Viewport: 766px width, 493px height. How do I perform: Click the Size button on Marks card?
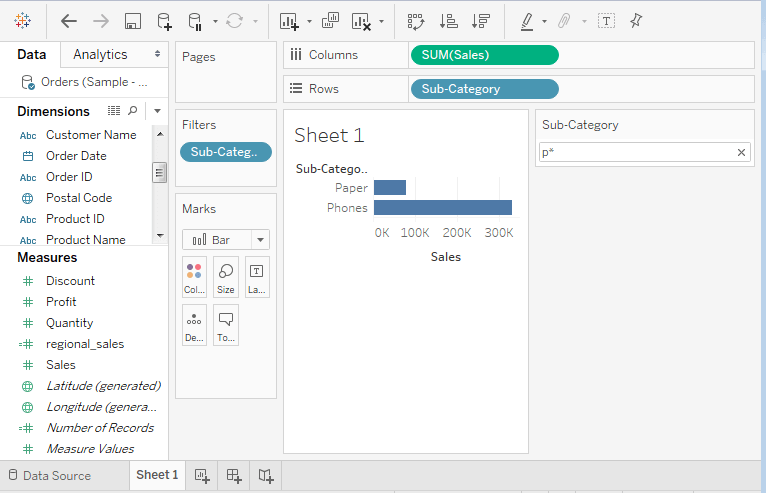[x=226, y=277]
